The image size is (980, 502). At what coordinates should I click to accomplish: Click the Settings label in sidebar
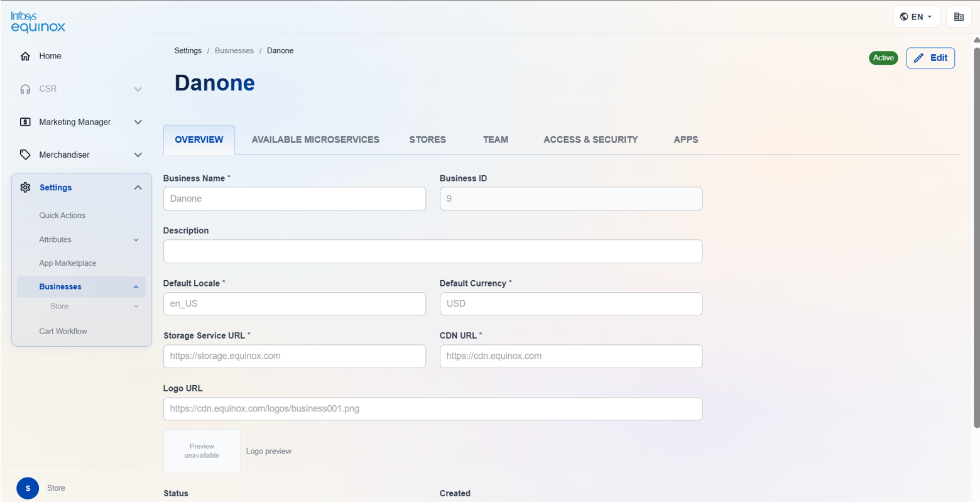coord(55,187)
